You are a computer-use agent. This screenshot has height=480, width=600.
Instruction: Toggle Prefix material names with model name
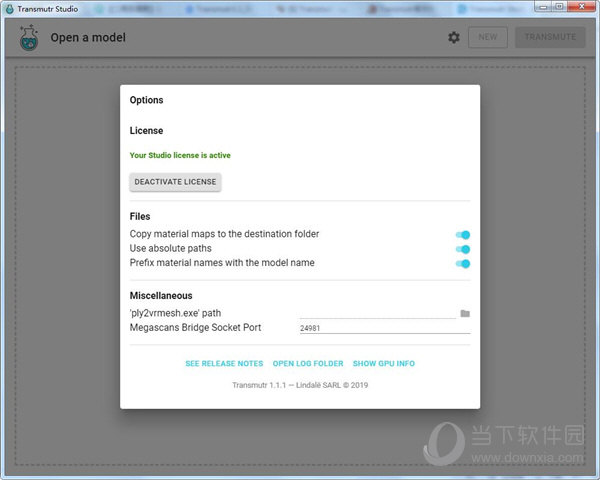click(463, 264)
